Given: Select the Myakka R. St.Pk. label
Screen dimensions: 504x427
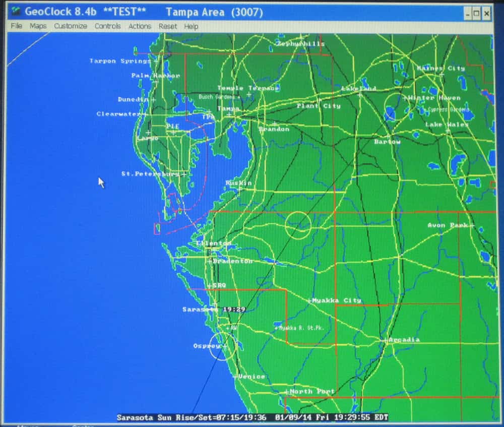Looking at the screenshot, I should [301, 328].
